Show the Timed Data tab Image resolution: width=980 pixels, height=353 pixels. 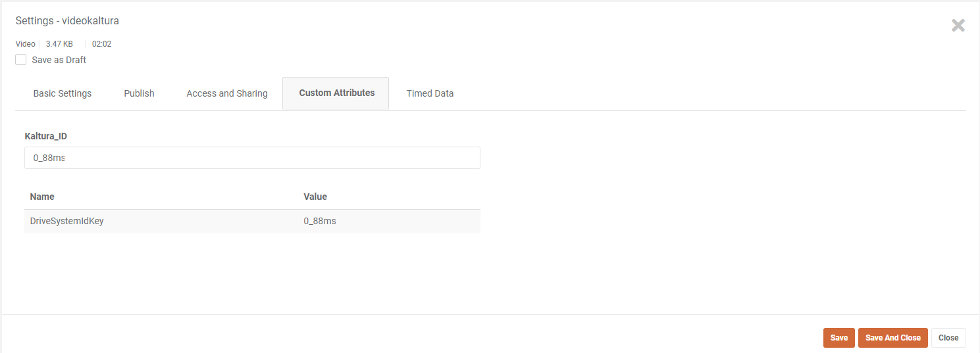pos(430,93)
